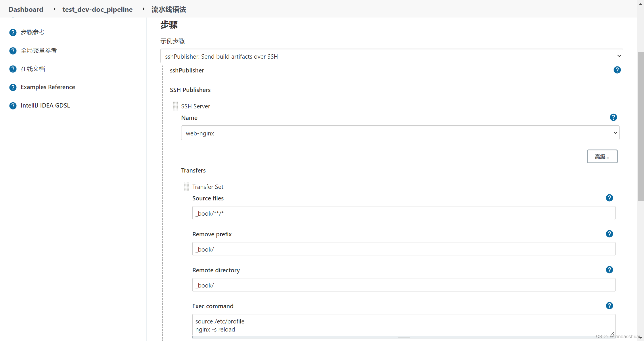Show help for the Source files field
Image resolution: width=644 pixels, height=341 pixels.
coord(609,198)
